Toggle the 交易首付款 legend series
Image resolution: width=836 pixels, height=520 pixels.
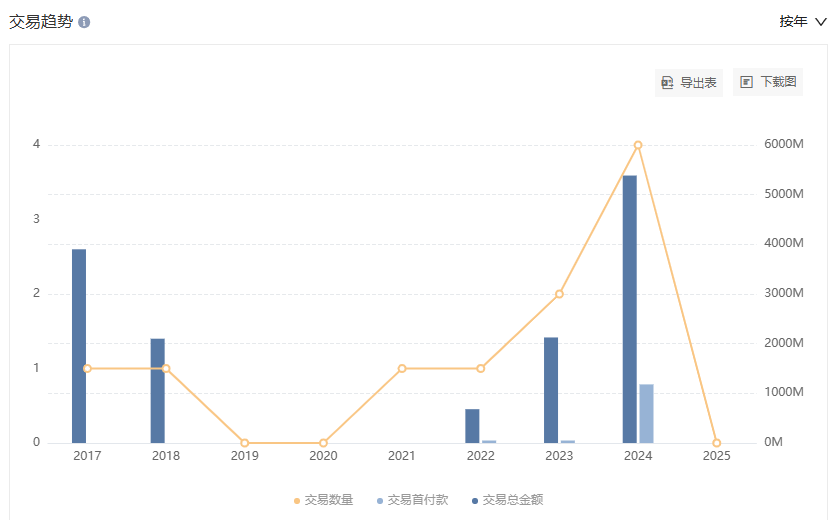412,500
